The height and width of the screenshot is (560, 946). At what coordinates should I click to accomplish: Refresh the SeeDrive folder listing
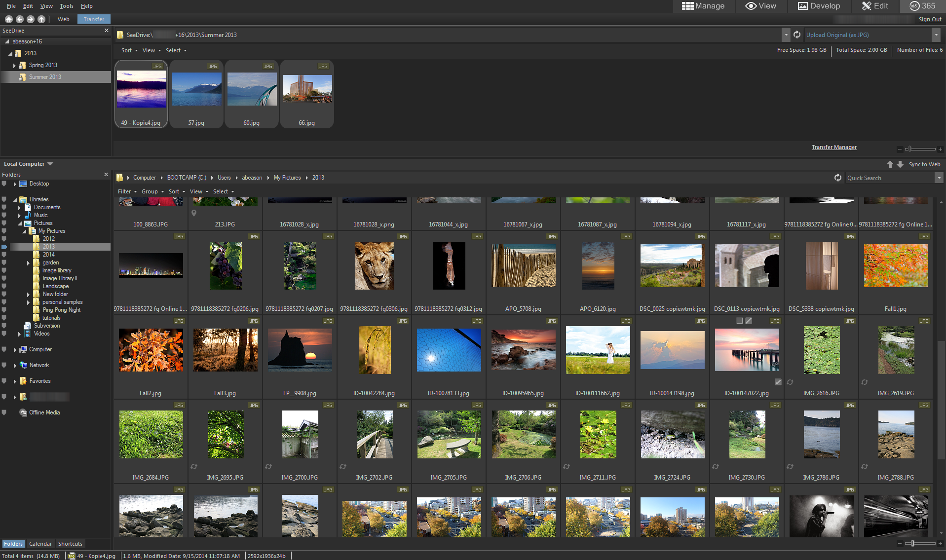pyautogui.click(x=797, y=35)
